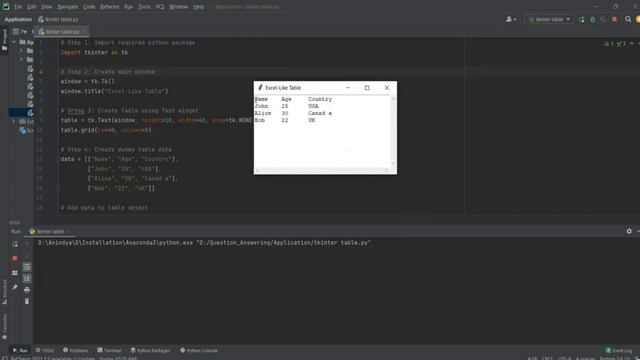Screen dimensions: 640x360
Task: Click the Alice row in Excel-Like Table window
Action: click(293, 113)
